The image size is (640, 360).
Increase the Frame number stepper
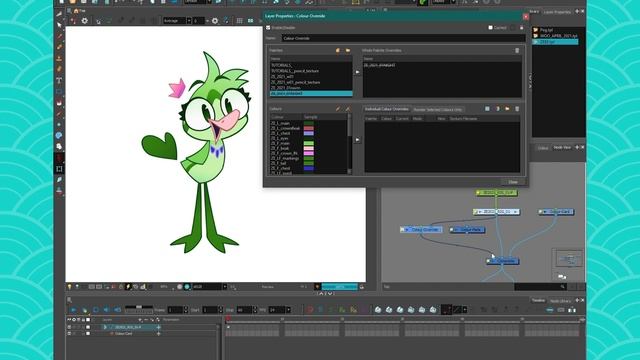pos(186,308)
